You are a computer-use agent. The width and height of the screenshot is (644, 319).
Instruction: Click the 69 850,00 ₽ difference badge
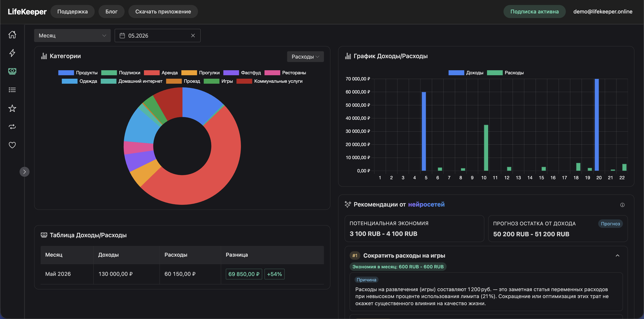click(x=244, y=274)
